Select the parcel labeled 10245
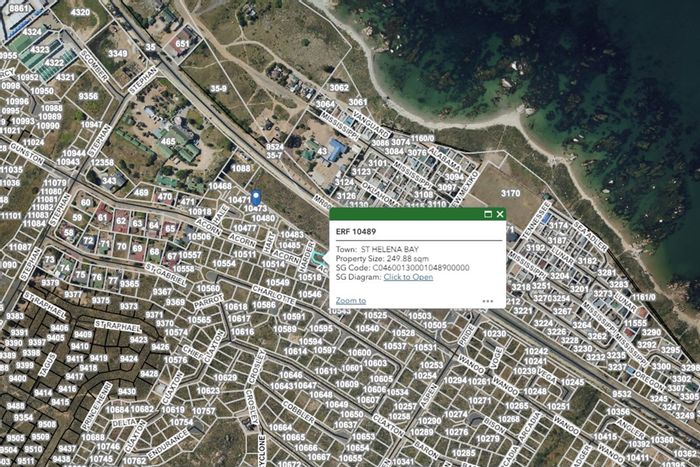This screenshot has width=700, height=467. coord(572,382)
